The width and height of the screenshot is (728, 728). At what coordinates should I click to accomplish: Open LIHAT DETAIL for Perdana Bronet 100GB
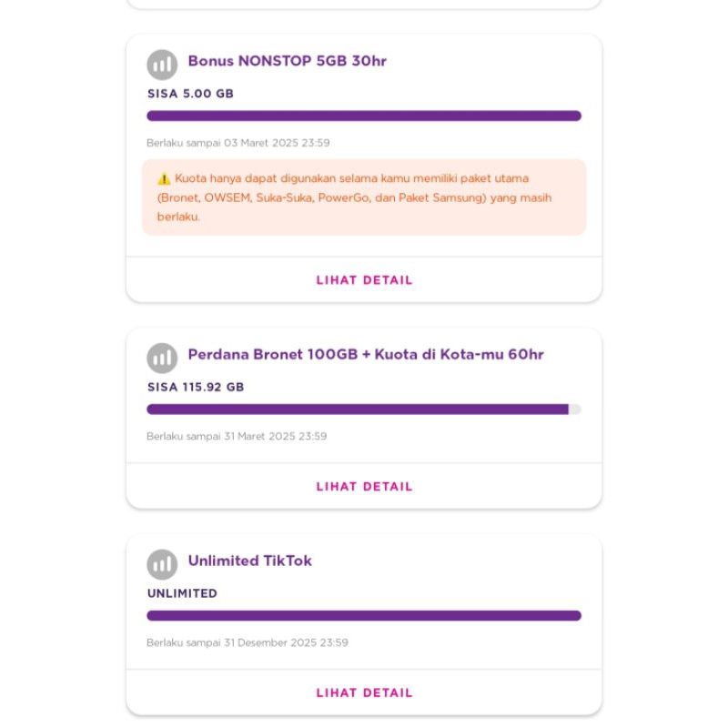tap(364, 487)
